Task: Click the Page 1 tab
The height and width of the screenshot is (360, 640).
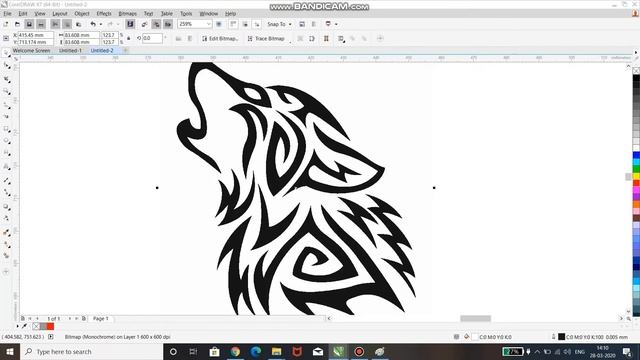Action: pyautogui.click(x=100, y=318)
